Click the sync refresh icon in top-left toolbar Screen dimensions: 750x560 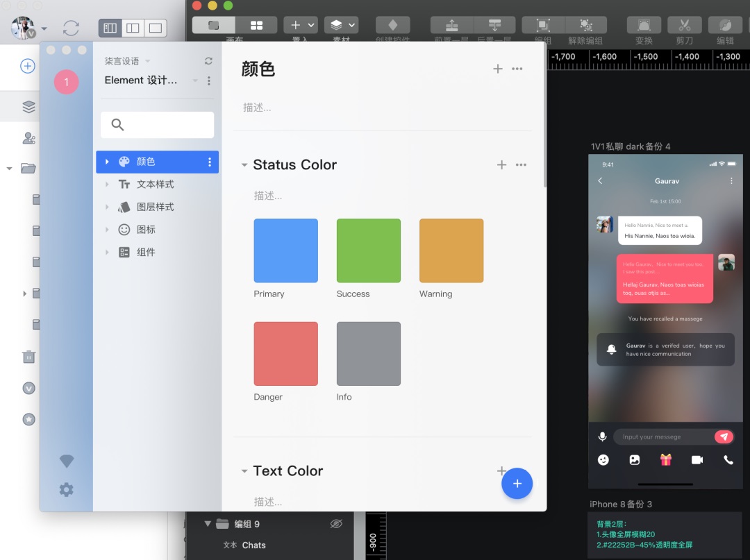tap(71, 28)
